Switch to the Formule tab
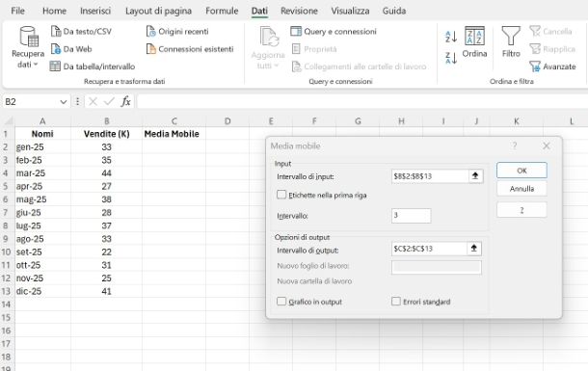Screen dimensions: 588x371 tap(222, 11)
